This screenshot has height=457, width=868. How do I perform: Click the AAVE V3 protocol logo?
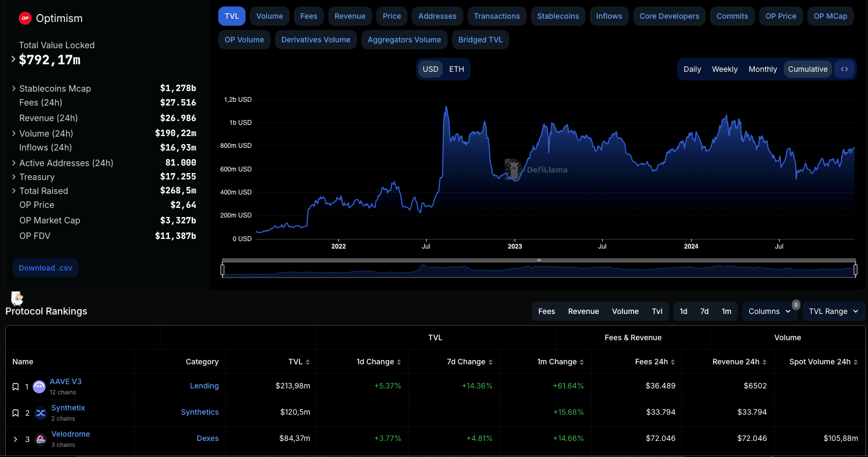pyautogui.click(x=39, y=387)
